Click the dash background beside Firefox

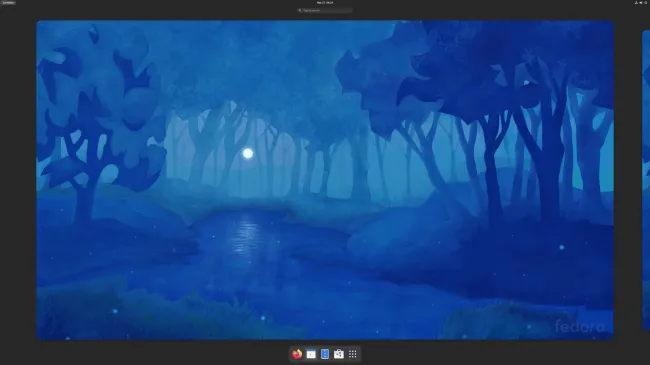click(x=290, y=354)
